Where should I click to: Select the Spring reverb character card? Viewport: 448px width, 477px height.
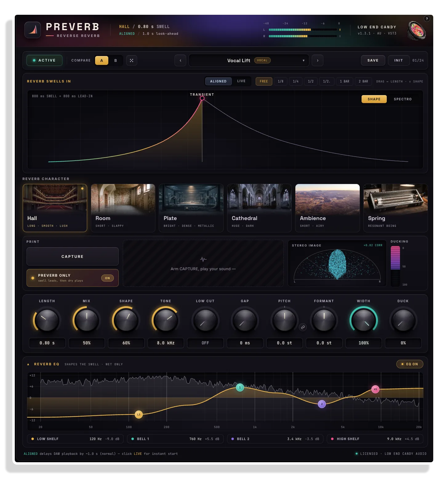click(396, 208)
